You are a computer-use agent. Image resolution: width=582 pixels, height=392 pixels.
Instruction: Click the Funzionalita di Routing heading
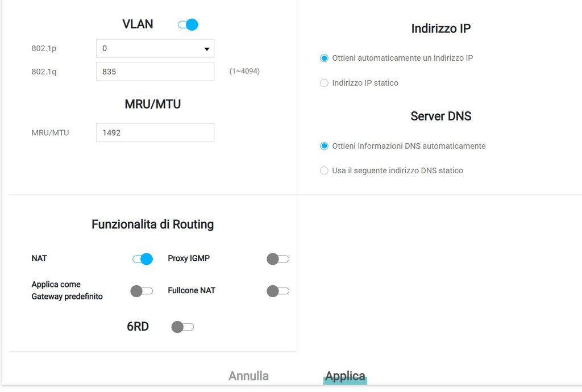(x=152, y=224)
